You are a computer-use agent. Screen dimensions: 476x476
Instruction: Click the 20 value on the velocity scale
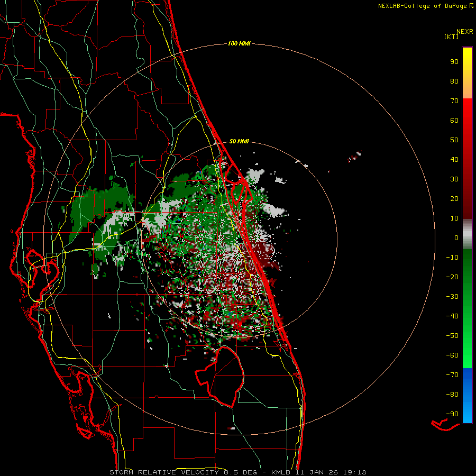coord(454,199)
